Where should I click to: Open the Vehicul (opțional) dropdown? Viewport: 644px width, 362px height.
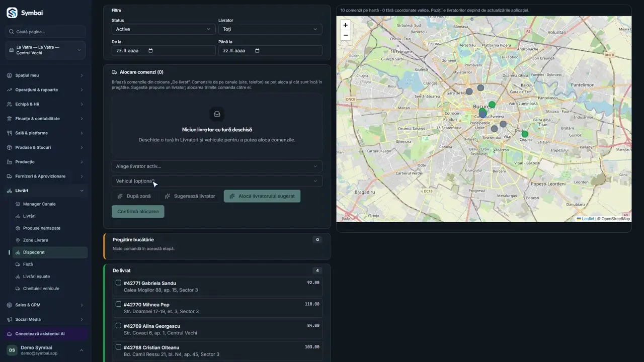(x=217, y=181)
